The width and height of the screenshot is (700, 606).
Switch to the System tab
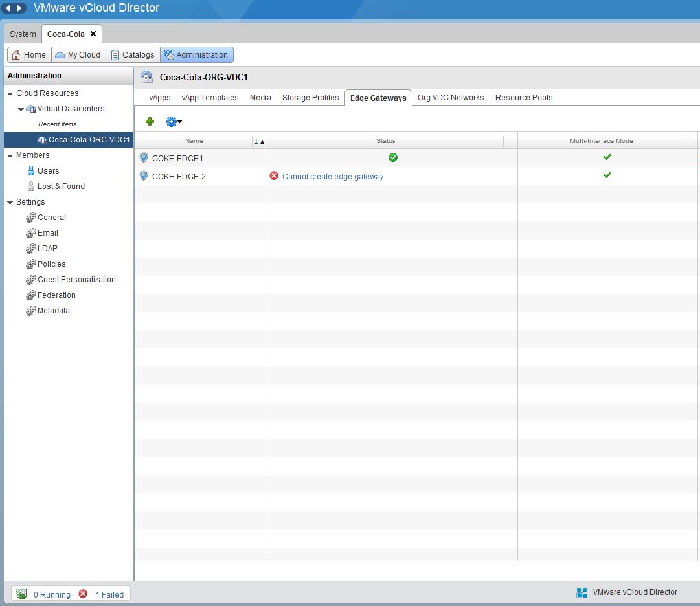coord(23,34)
